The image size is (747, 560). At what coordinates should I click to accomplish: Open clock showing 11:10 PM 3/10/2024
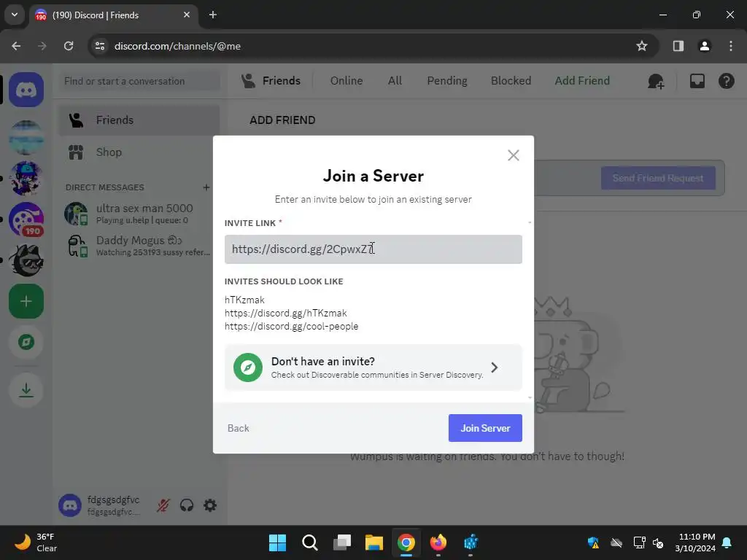click(695, 542)
